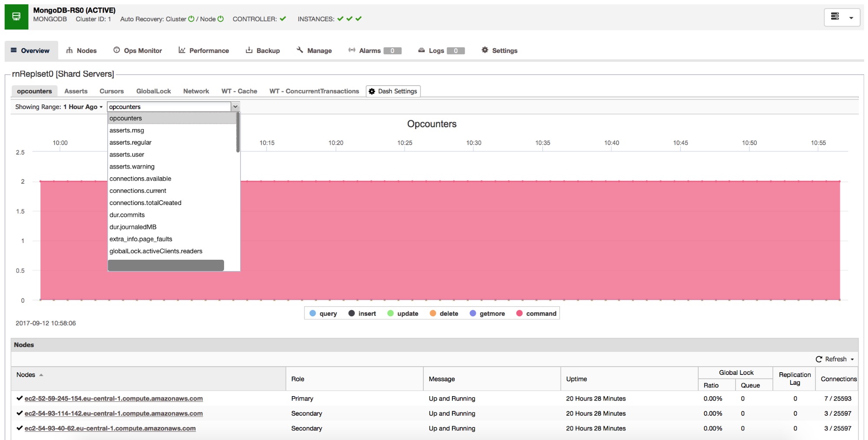Click the green MongoDB cluster icon

pos(17,17)
